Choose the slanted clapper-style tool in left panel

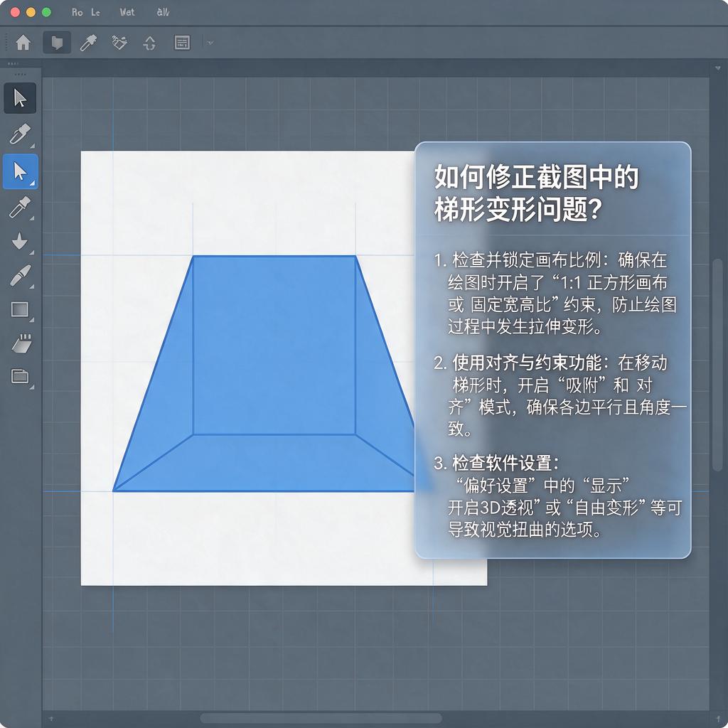pyautogui.click(x=21, y=343)
